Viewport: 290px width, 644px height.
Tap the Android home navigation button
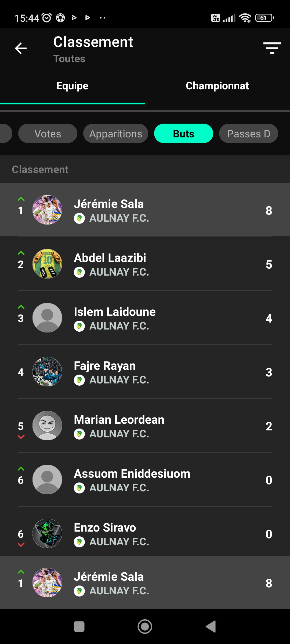[145, 627]
